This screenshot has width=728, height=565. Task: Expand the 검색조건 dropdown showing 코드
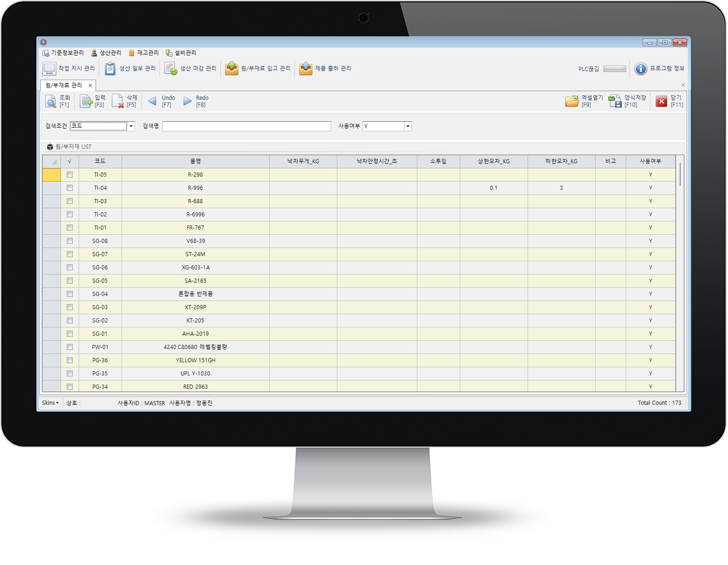[131, 126]
